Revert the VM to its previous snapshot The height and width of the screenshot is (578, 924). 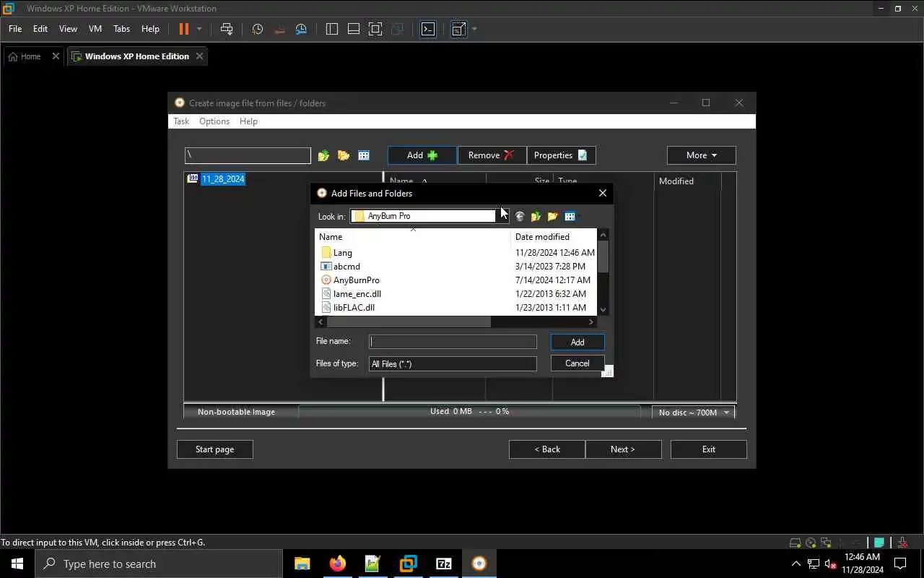(280, 29)
